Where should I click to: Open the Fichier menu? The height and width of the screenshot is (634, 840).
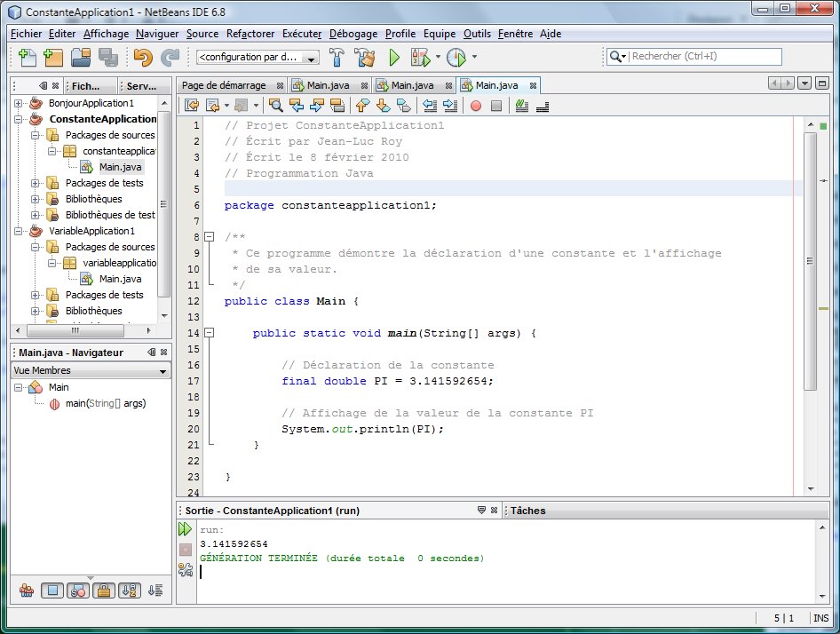(27, 34)
